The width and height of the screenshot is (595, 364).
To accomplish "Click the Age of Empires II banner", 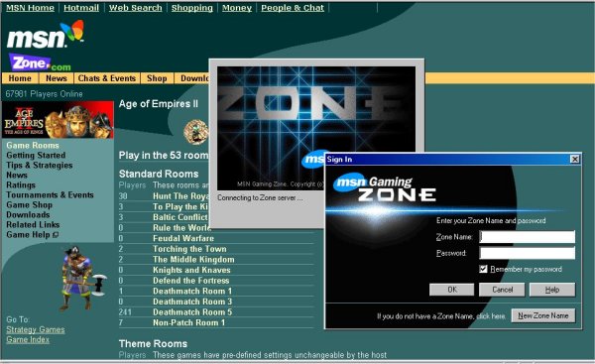I will click(58, 120).
